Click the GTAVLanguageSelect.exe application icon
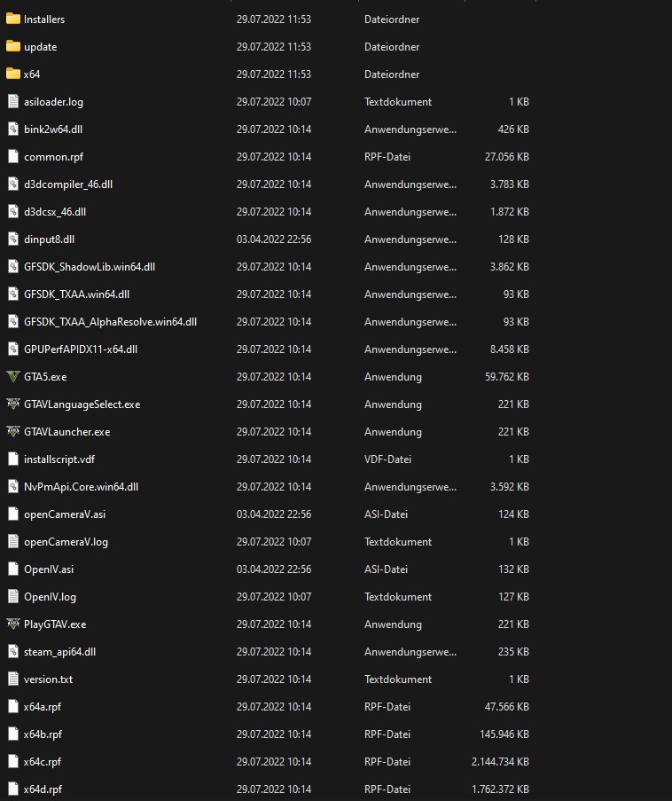 (13, 404)
